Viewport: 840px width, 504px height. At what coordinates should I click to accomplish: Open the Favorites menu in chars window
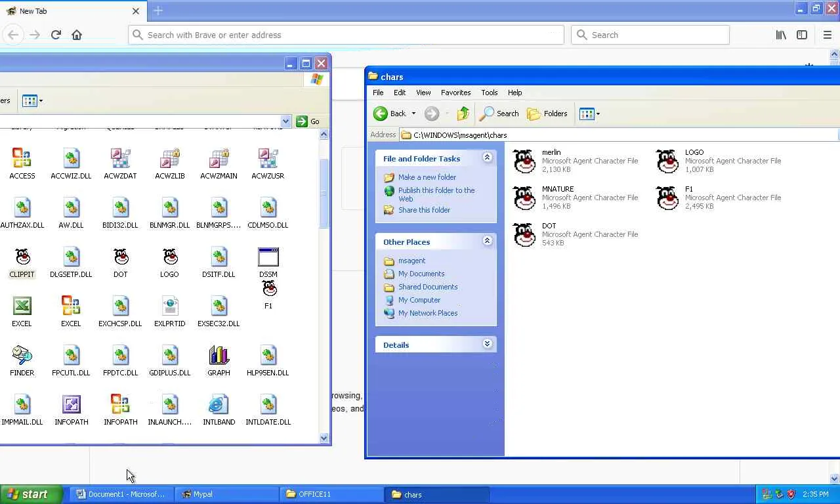tap(455, 93)
